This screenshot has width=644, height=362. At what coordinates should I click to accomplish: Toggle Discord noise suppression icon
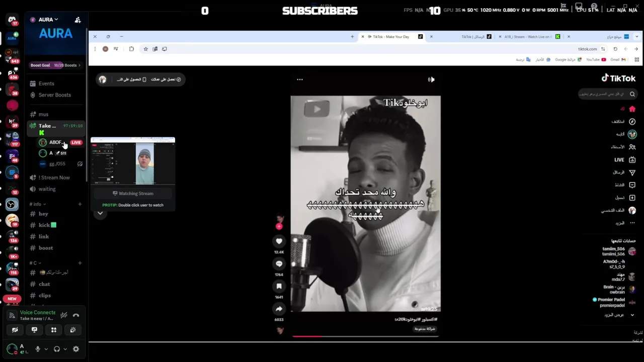[x=64, y=315]
